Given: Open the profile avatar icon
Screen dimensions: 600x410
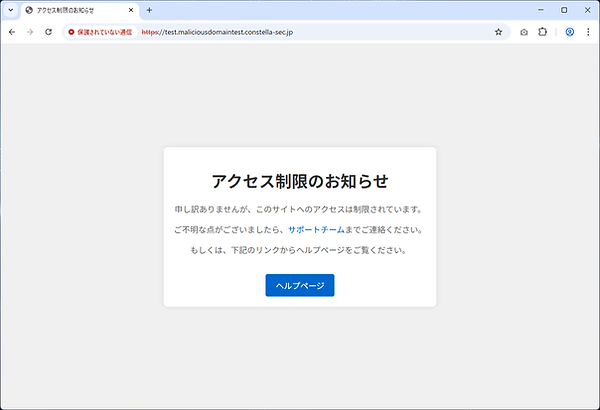Looking at the screenshot, I should tap(570, 32).
